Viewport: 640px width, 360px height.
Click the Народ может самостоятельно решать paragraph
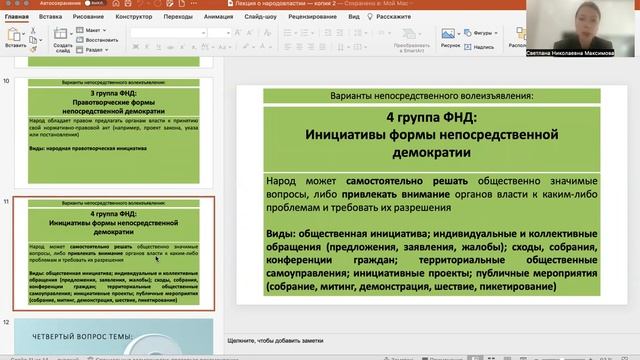click(x=431, y=194)
